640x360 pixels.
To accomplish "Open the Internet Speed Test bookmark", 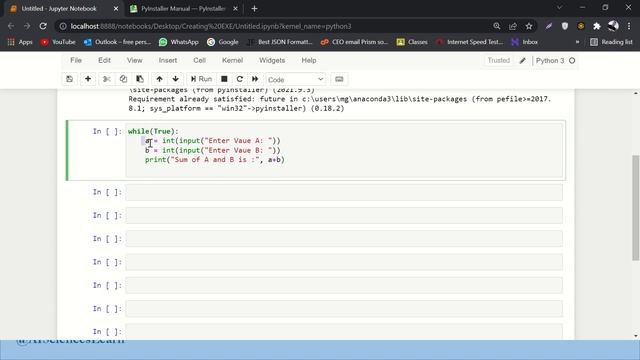I will click(x=469, y=42).
